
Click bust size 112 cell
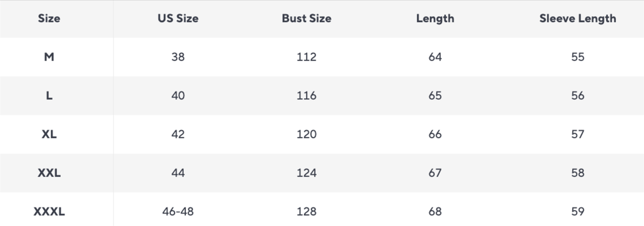click(306, 57)
